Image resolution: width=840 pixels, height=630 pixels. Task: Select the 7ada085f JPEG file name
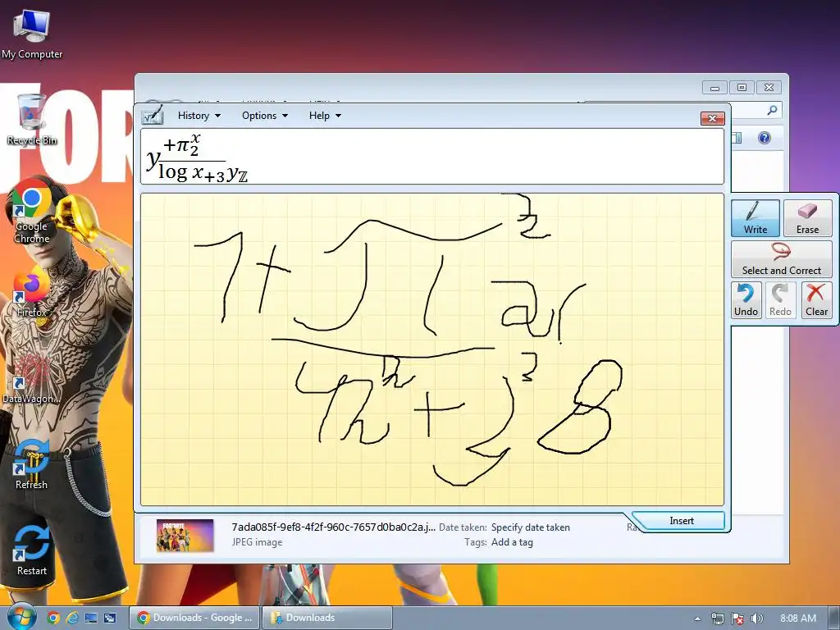pos(333,527)
